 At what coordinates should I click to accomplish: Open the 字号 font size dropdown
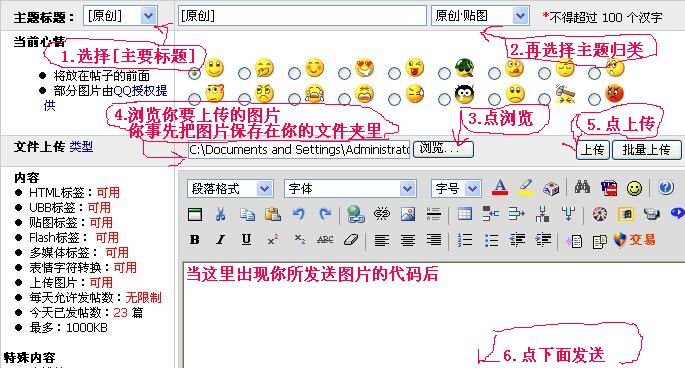456,189
